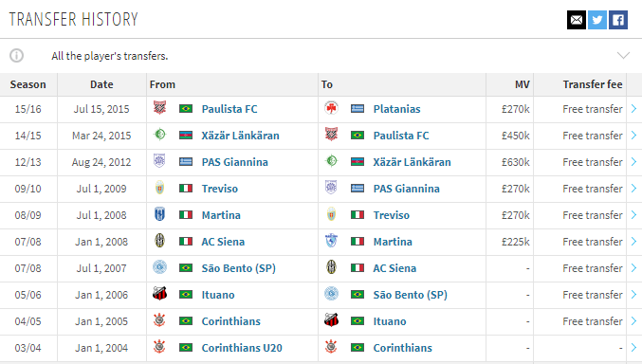Click the info circle icon
The width and height of the screenshot is (642, 364).
coord(17,55)
